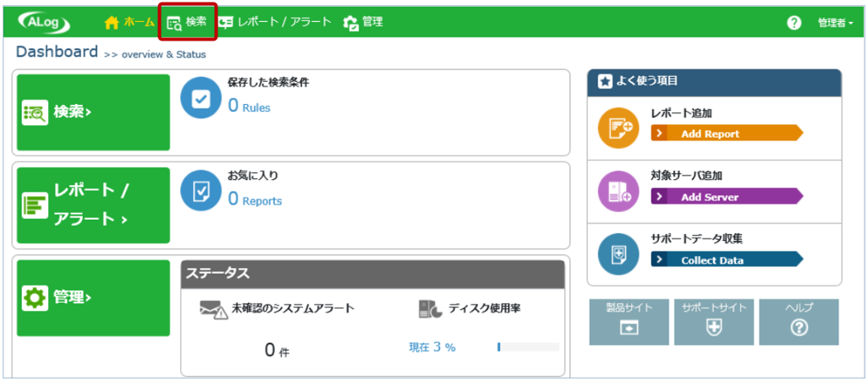Image resolution: width=868 pixels, height=382 pixels.
Task: Click the green 検索 dashboard tile
Action: coord(93,112)
